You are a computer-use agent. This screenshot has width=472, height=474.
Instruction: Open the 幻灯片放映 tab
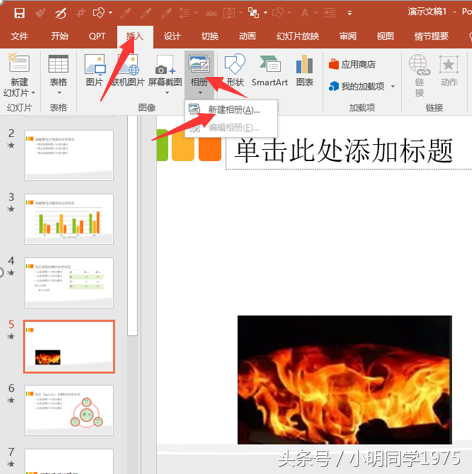click(x=298, y=36)
